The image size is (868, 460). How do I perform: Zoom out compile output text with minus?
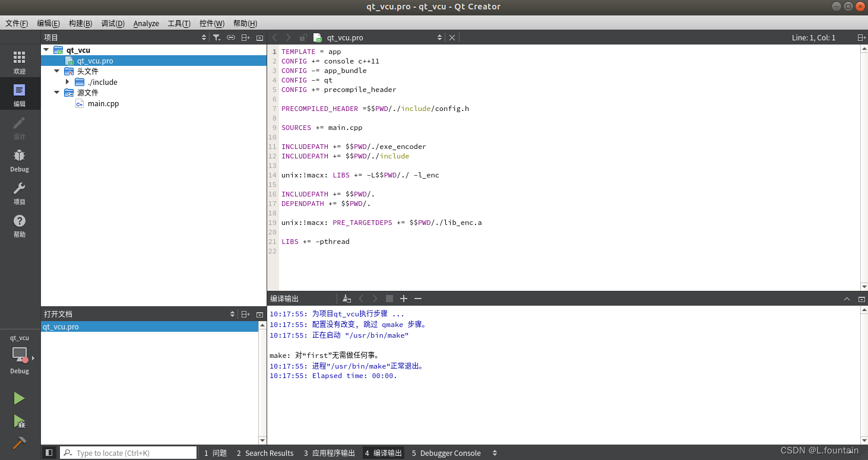(418, 299)
